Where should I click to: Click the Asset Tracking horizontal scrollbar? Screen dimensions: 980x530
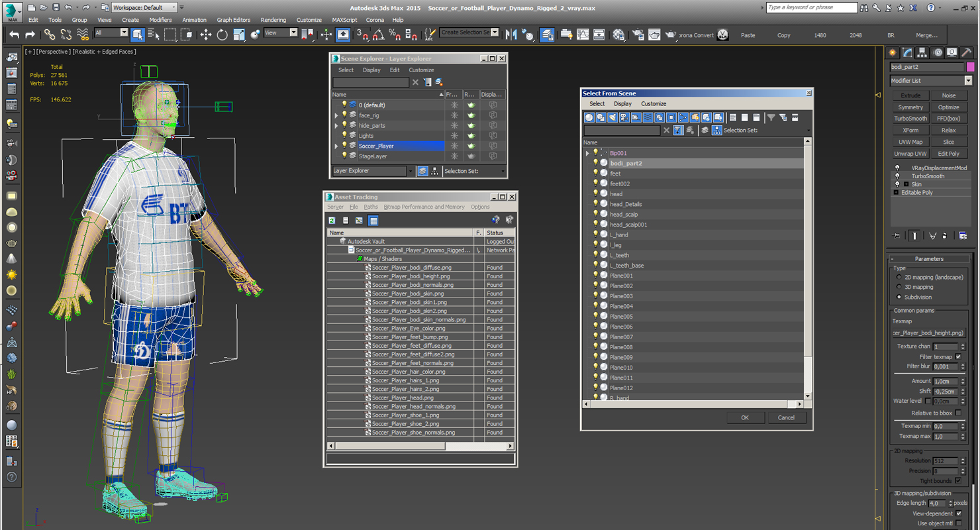[x=421, y=447]
